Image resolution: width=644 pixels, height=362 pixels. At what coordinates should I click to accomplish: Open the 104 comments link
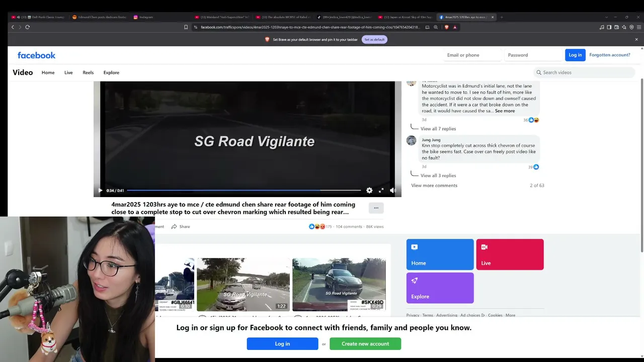[349, 227]
